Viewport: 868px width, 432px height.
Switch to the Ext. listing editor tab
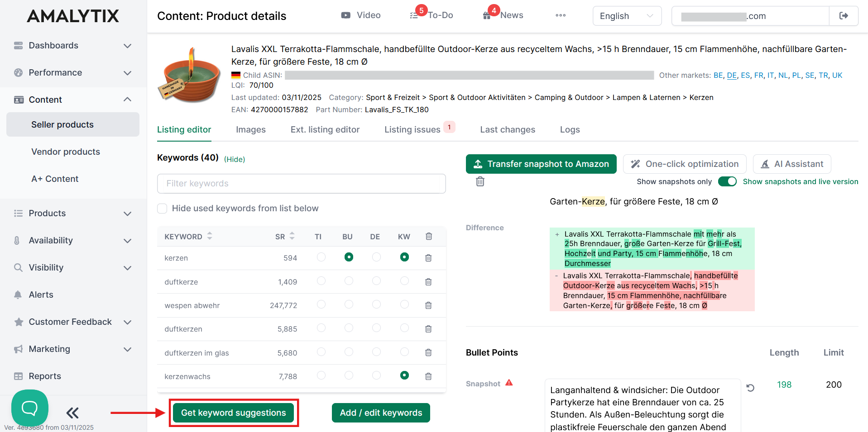325,129
